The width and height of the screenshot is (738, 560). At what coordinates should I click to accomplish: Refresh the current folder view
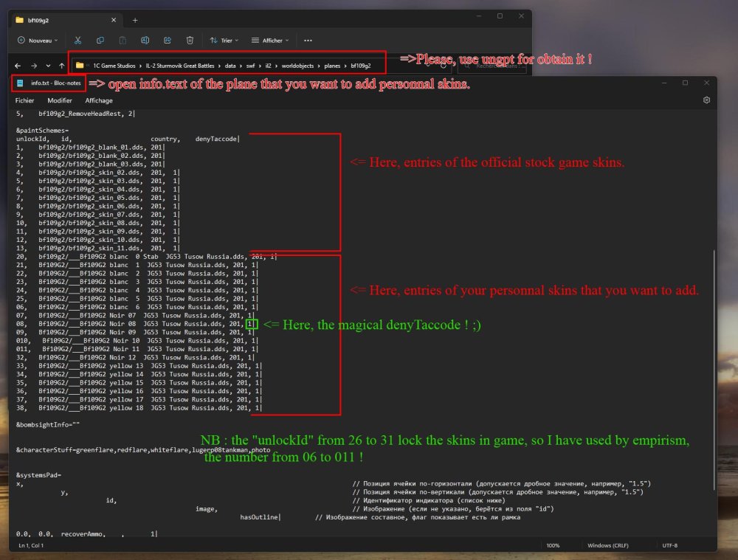point(443,65)
